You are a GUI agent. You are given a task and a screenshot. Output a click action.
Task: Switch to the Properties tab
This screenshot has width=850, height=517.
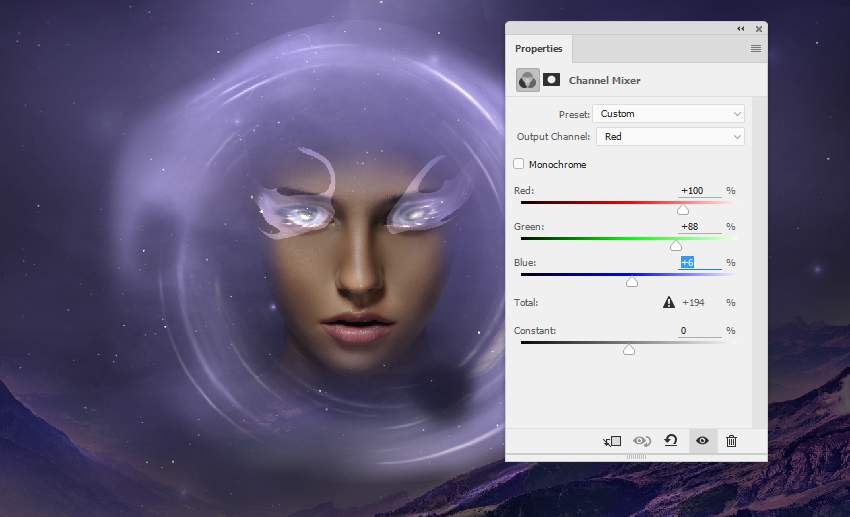538,49
